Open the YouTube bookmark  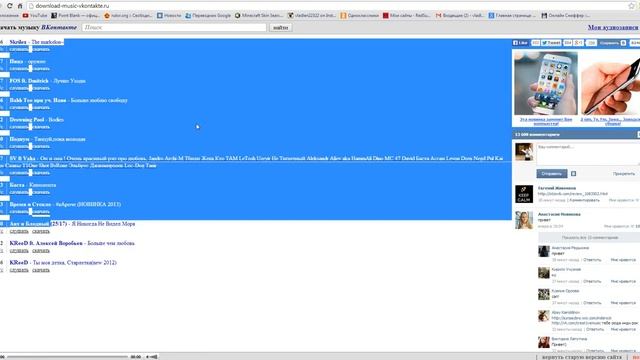35,16
